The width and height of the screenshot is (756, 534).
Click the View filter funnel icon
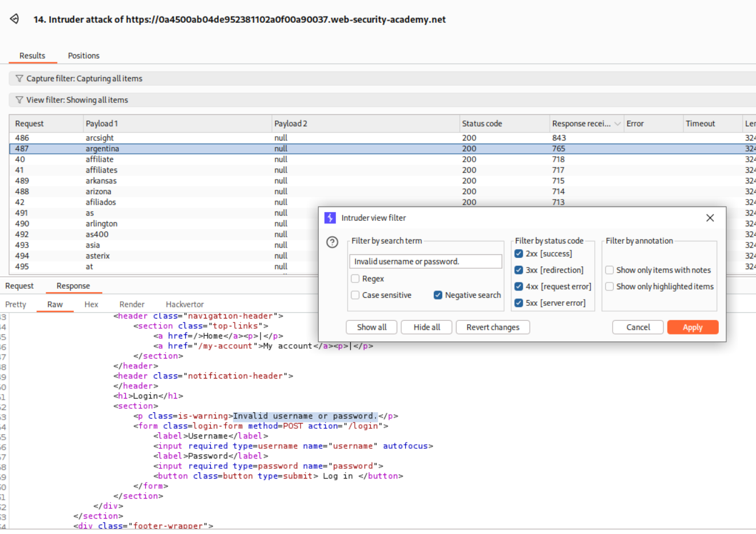point(19,100)
